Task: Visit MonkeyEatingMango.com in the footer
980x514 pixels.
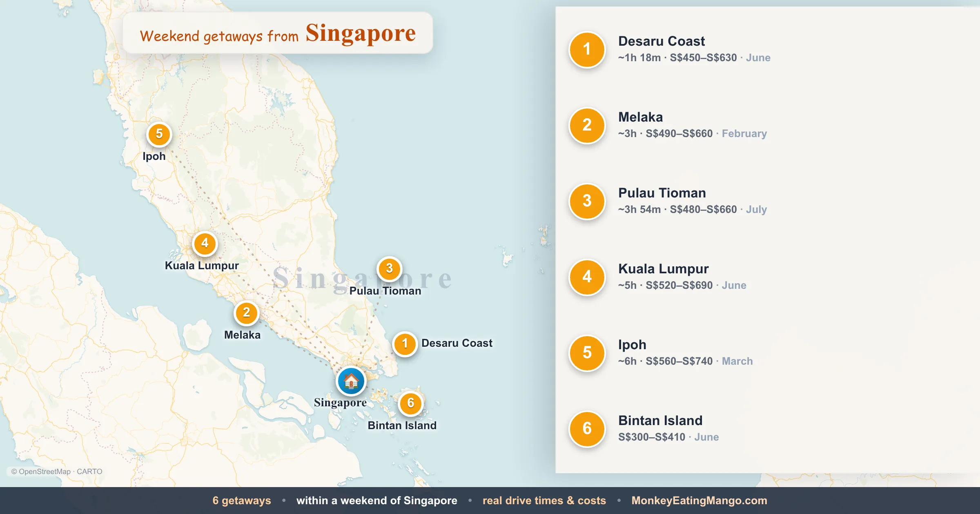Action: click(x=699, y=501)
